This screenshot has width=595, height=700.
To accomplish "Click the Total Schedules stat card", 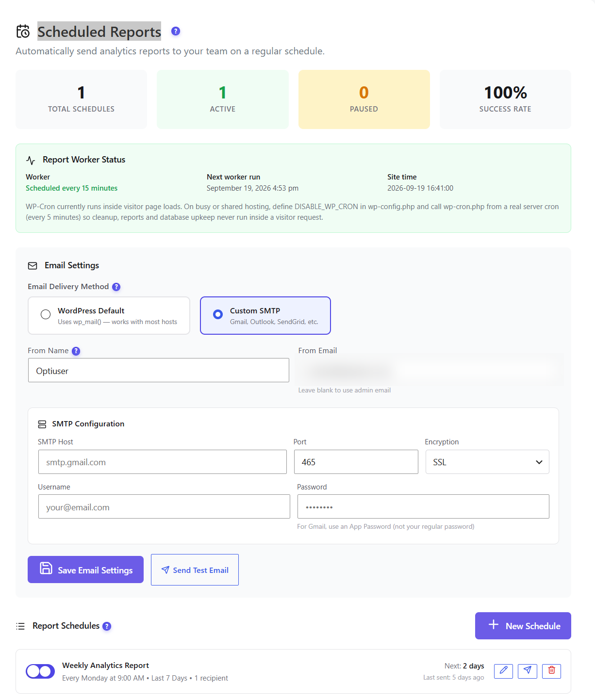I will click(82, 99).
